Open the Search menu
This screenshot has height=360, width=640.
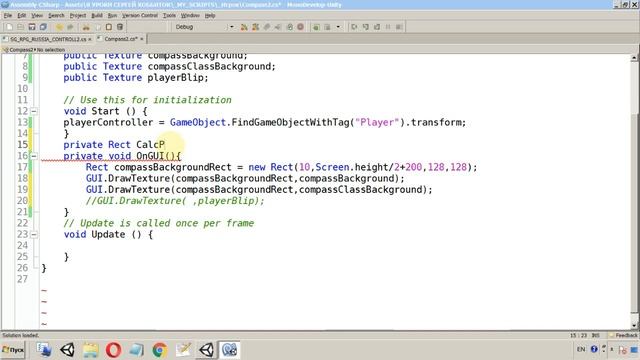tap(56, 16)
